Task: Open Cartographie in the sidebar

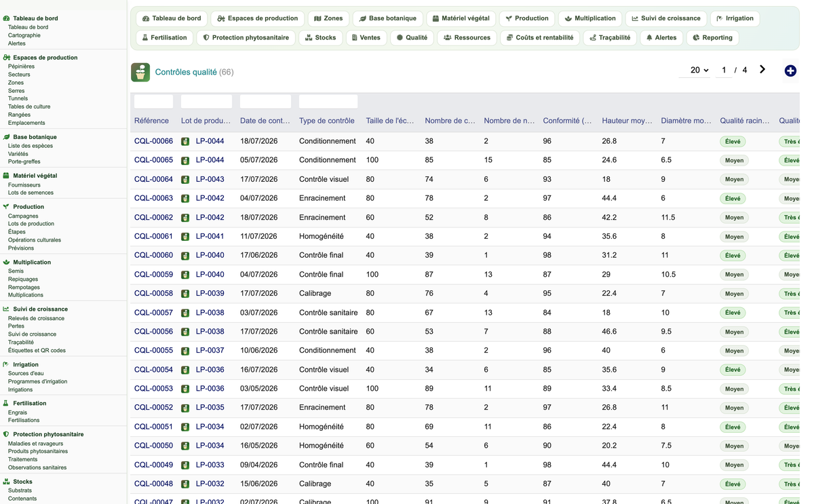Action: (x=24, y=35)
